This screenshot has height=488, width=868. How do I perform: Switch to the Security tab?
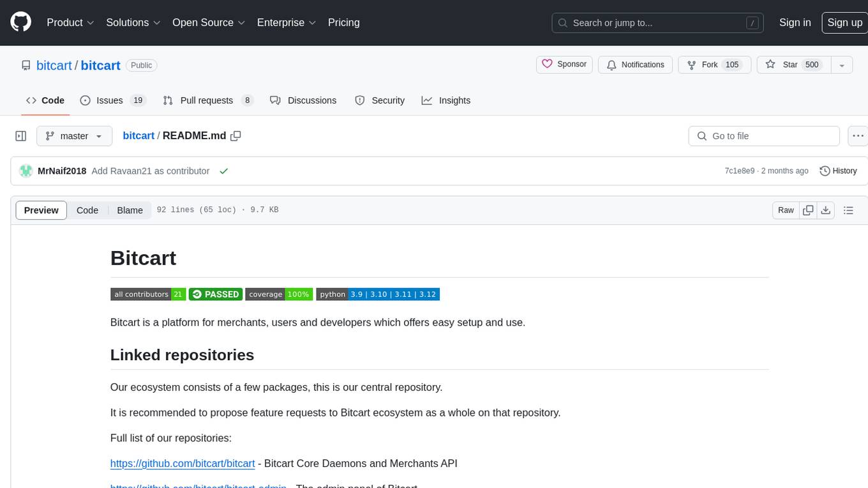380,100
